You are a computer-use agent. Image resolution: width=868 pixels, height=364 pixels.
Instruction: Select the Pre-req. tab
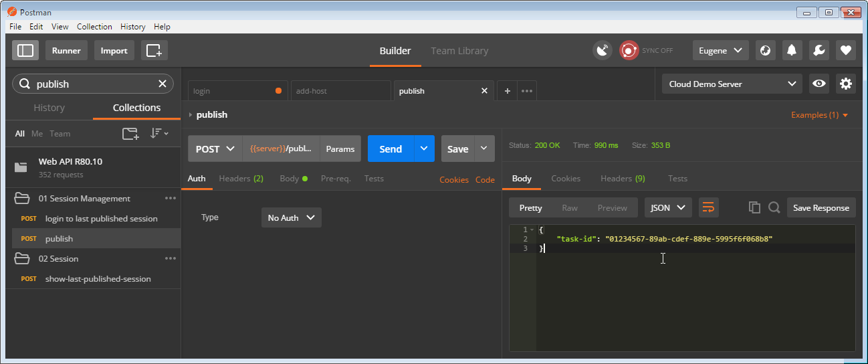click(x=336, y=179)
